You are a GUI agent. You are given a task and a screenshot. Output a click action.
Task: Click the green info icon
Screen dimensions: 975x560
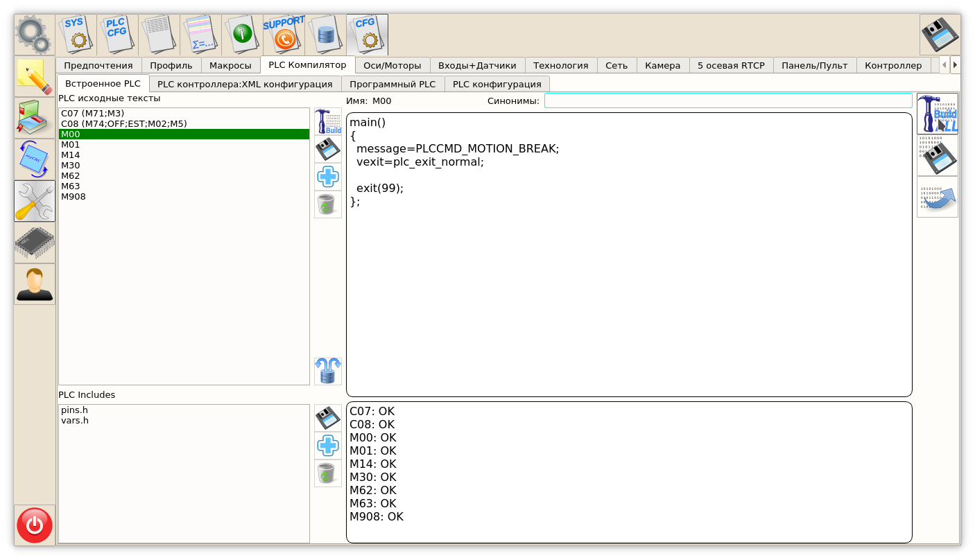click(x=242, y=35)
